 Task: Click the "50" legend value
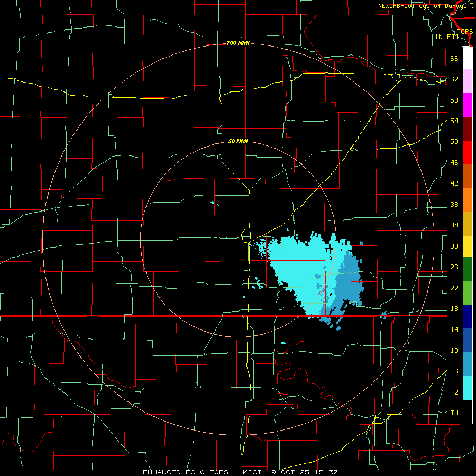454,142
